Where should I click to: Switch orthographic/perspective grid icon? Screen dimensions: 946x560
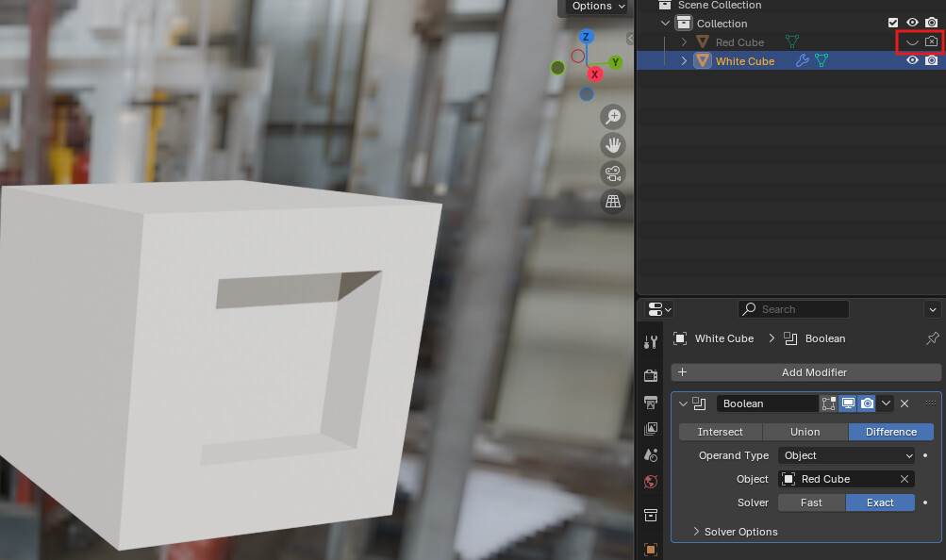tap(613, 202)
